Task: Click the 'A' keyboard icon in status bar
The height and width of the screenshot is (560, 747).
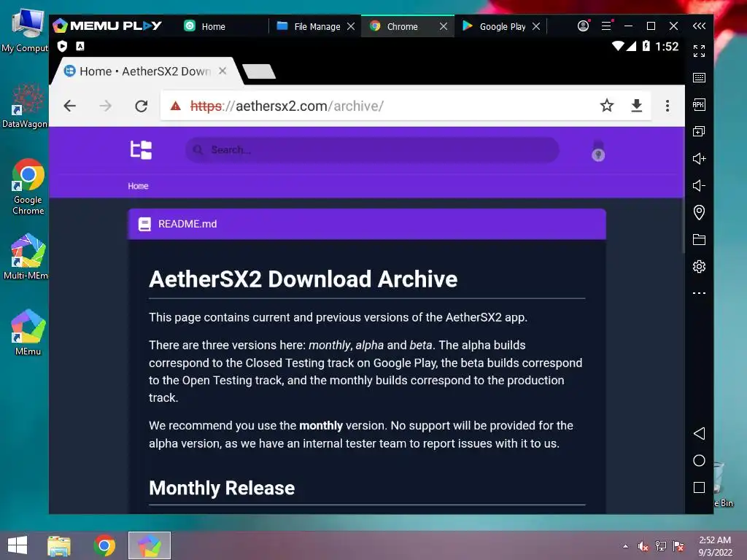Action: (80, 46)
